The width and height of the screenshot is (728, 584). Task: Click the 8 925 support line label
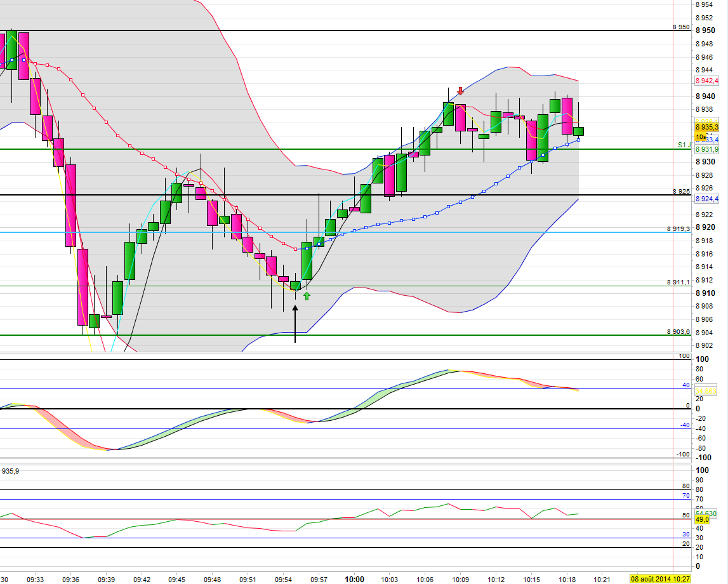[681, 191]
